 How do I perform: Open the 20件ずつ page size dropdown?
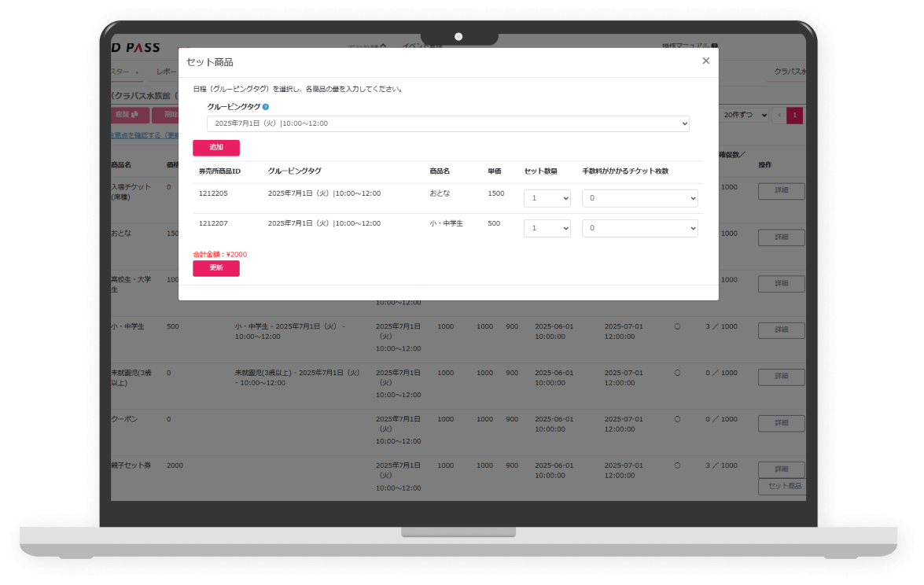tap(745, 116)
